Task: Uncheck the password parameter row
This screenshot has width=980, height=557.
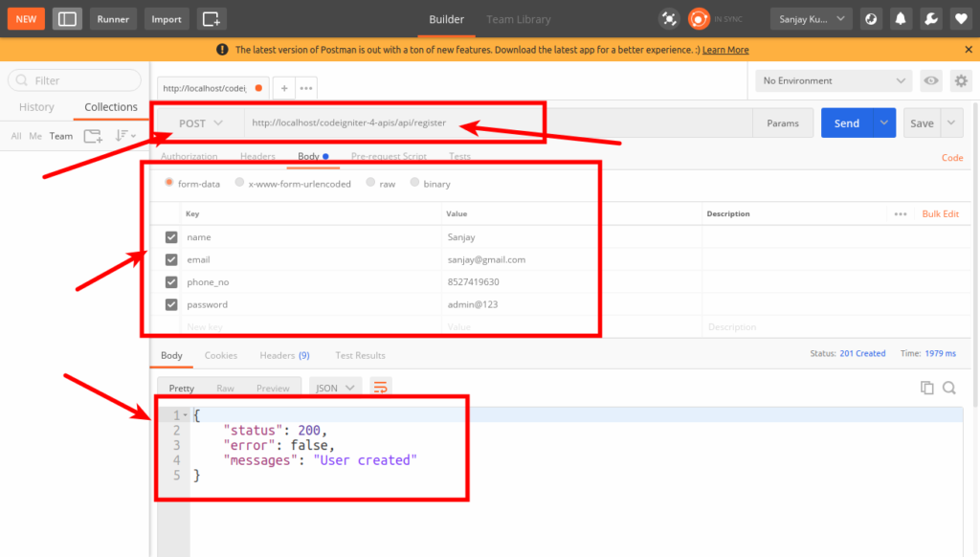Action: 171,304
